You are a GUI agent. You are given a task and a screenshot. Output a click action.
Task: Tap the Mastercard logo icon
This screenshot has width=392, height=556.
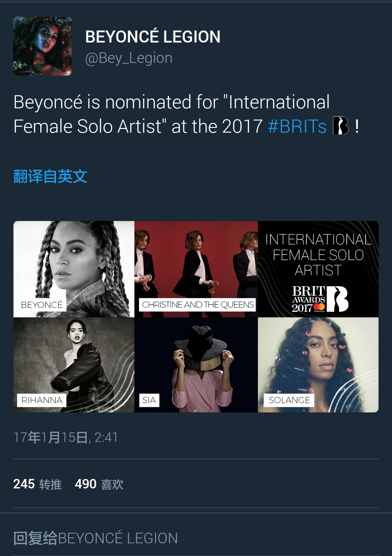click(319, 307)
